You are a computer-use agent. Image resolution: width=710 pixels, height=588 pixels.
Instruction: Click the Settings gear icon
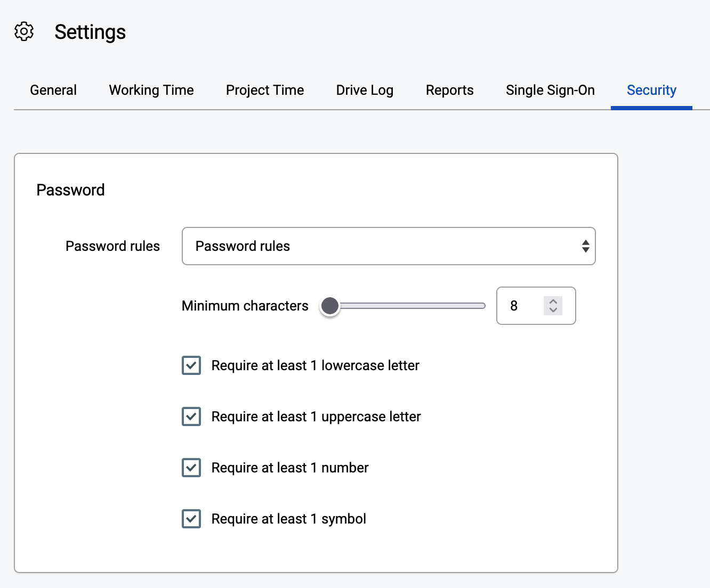coord(24,32)
